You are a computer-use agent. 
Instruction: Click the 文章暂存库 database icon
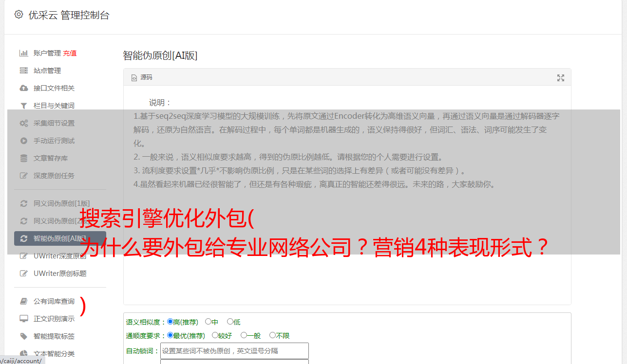tap(23, 158)
